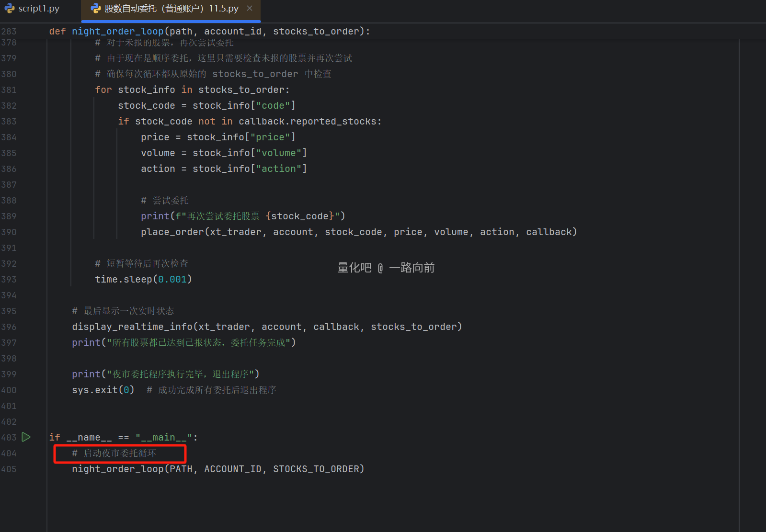Screen dimensions: 766x532
Task: Switch to the script1.py tab
Action: pyautogui.click(x=38, y=9)
